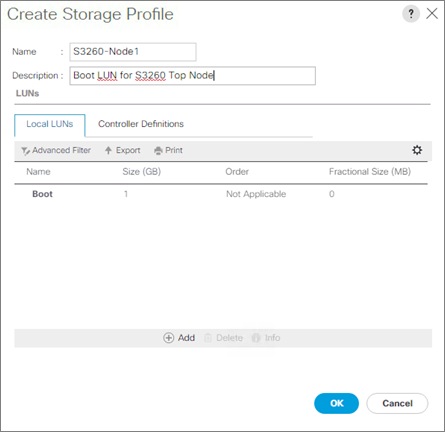
Task: Cancel the storage profile creation
Action: [397, 403]
